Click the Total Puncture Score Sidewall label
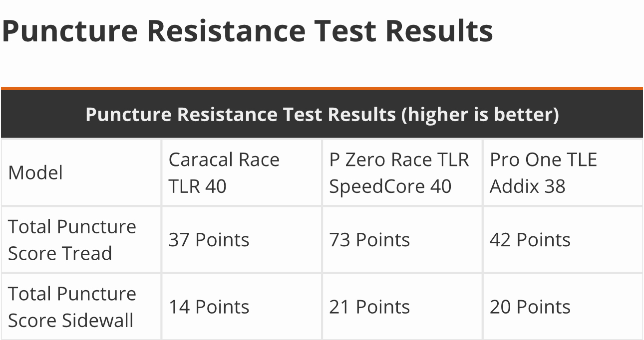The width and height of the screenshot is (644, 340). (x=72, y=307)
